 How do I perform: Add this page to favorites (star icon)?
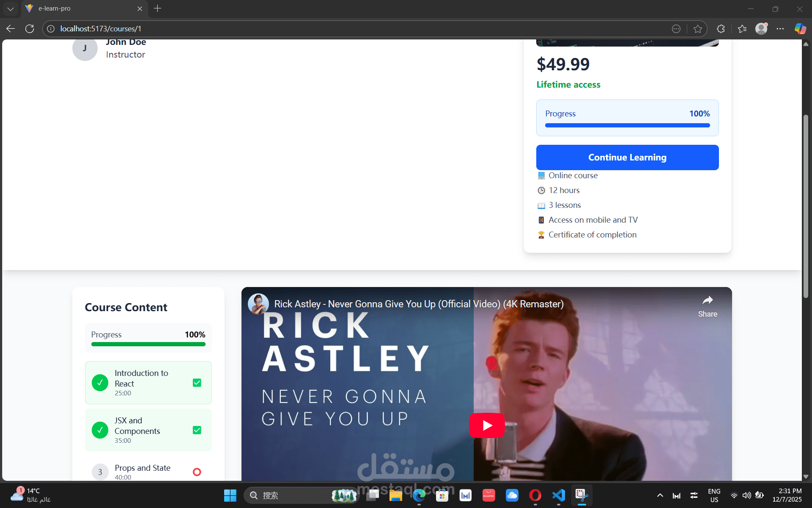(698, 29)
